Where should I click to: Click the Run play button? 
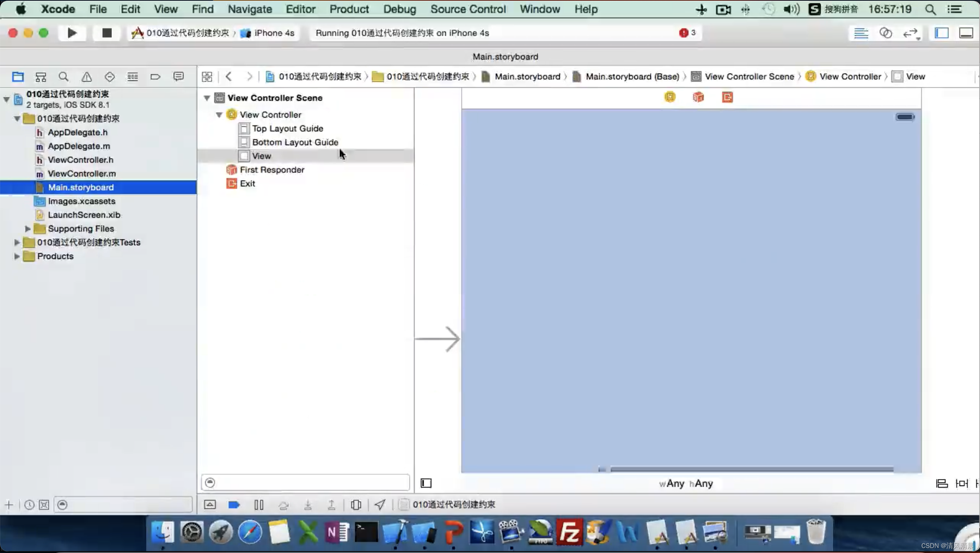point(72,33)
